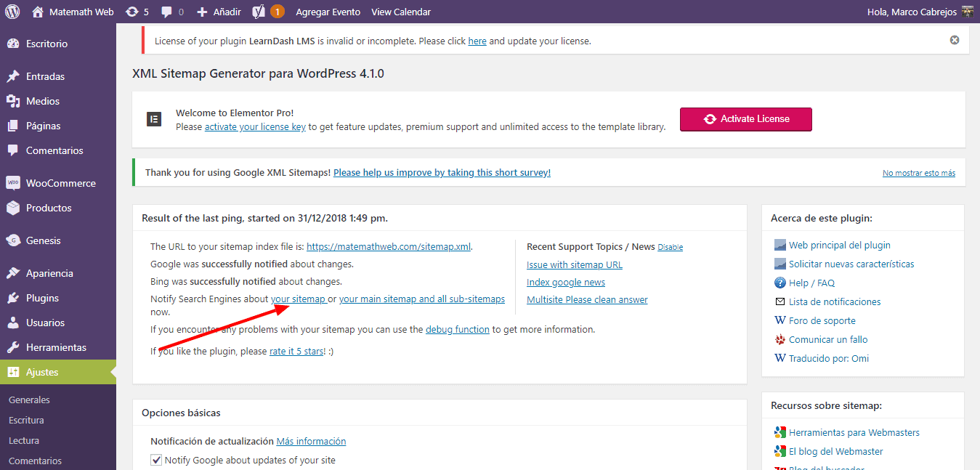Viewport: 980px width, 470px height.
Task: Toggle Notify Google about updates checkbox
Action: 156,460
